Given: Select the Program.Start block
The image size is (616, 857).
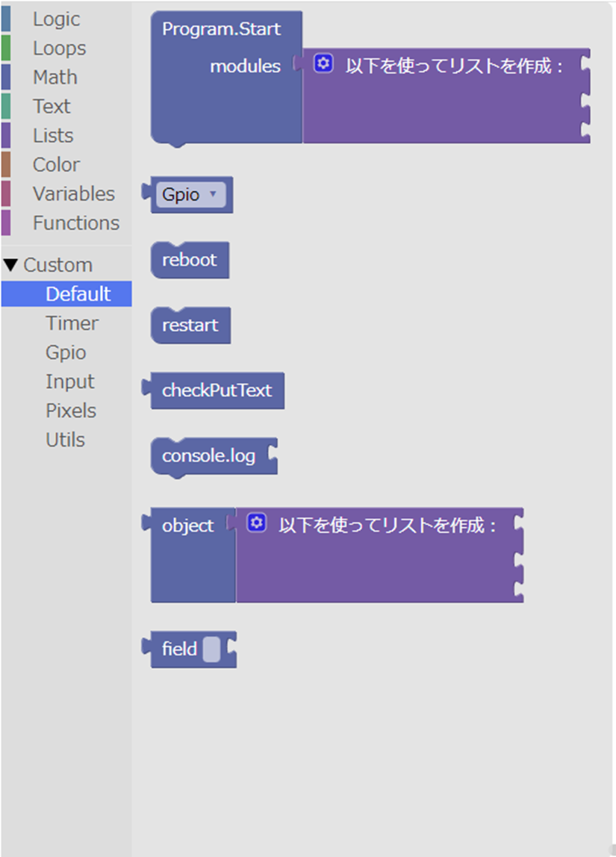Looking at the screenshot, I should [x=220, y=29].
